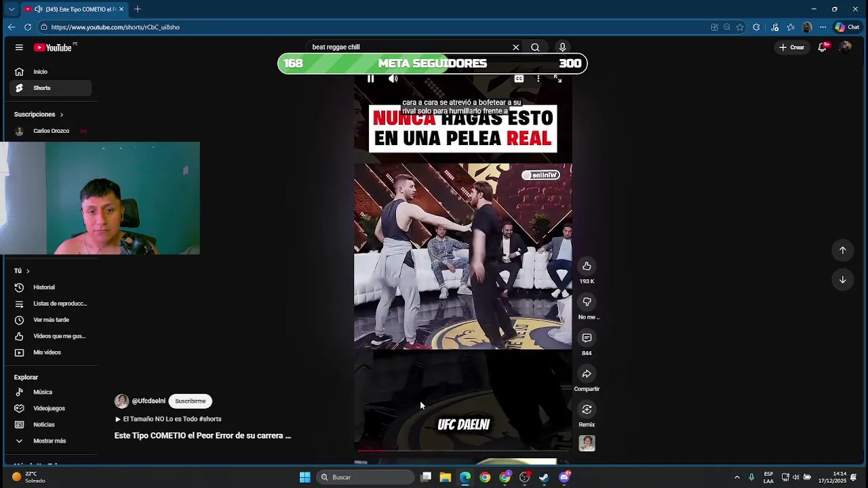868x488 pixels.
Task: Open the comments with 844 count
Action: coord(587,338)
